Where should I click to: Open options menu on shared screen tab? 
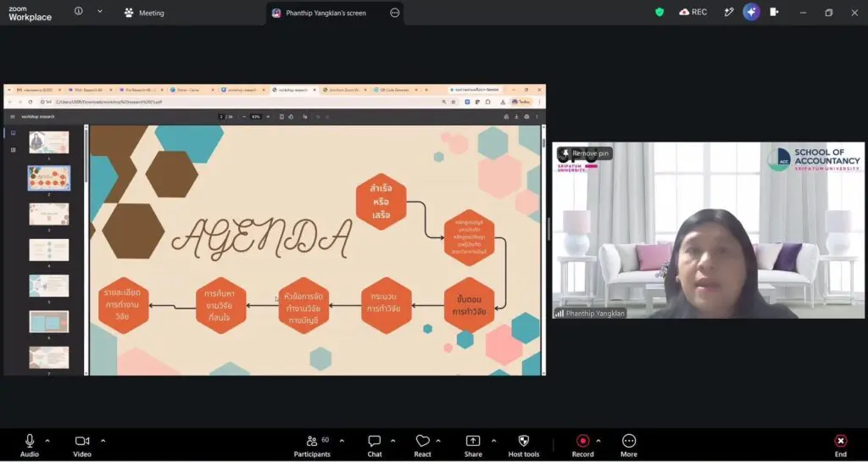[x=395, y=13]
